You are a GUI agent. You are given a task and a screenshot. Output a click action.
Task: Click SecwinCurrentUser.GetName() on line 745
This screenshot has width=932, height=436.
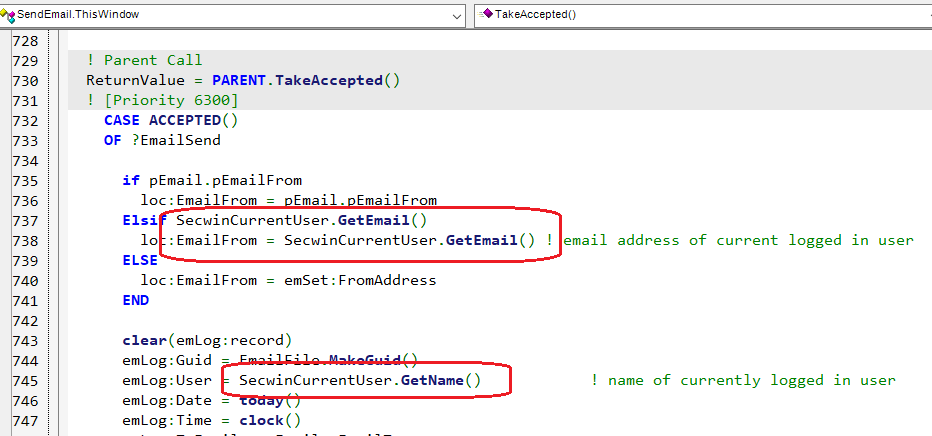pos(360,380)
